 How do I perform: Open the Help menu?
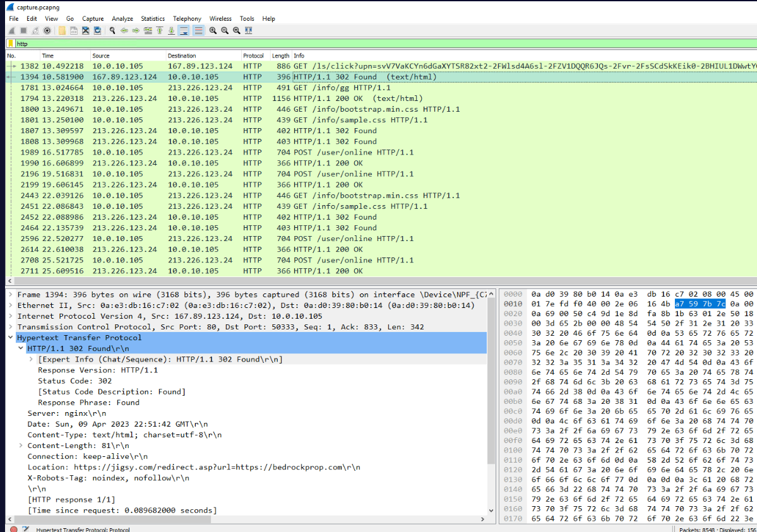[x=268, y=18]
